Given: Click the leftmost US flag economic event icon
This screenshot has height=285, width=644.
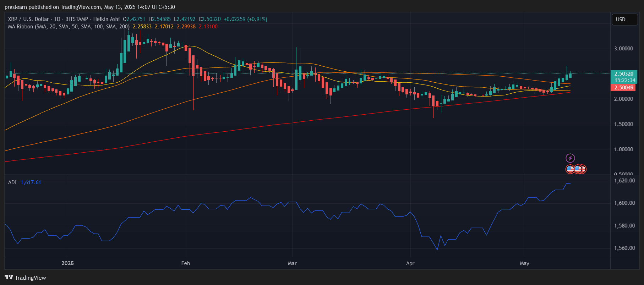Looking at the screenshot, I should click(x=570, y=169).
